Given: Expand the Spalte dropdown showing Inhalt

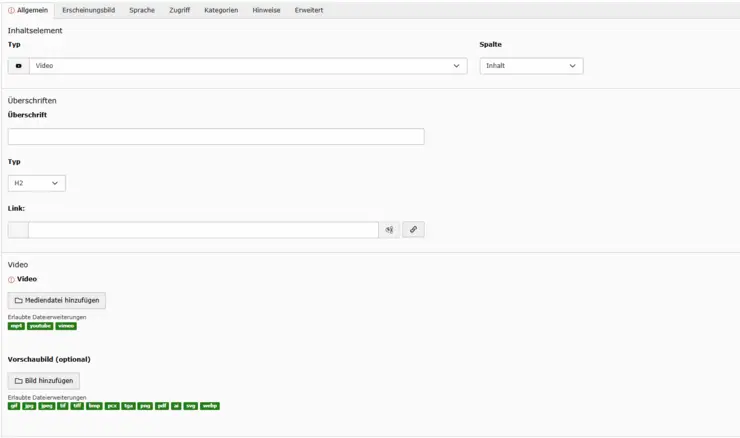Looking at the screenshot, I should (x=531, y=66).
